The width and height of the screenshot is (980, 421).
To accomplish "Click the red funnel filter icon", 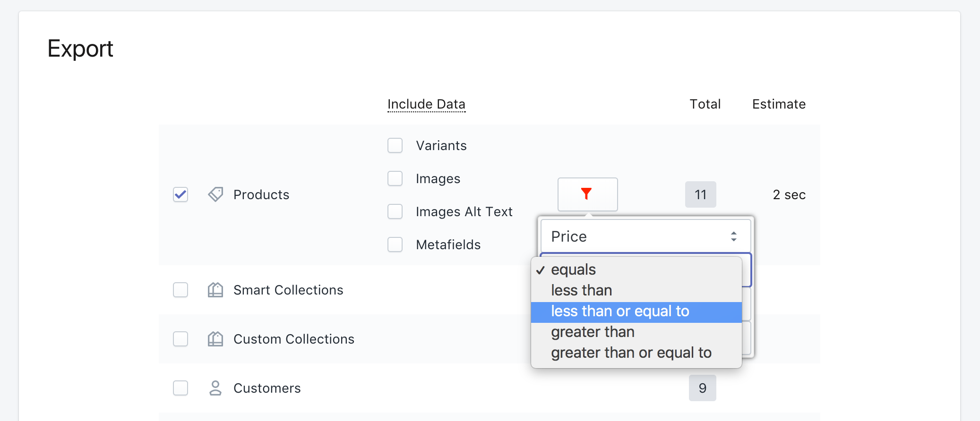I will tap(587, 194).
